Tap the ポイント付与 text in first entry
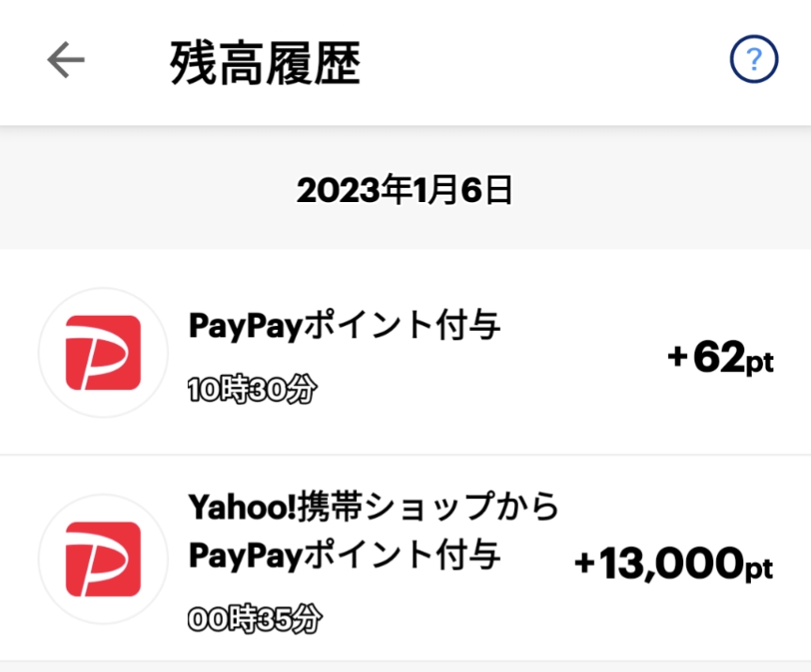 [399, 326]
